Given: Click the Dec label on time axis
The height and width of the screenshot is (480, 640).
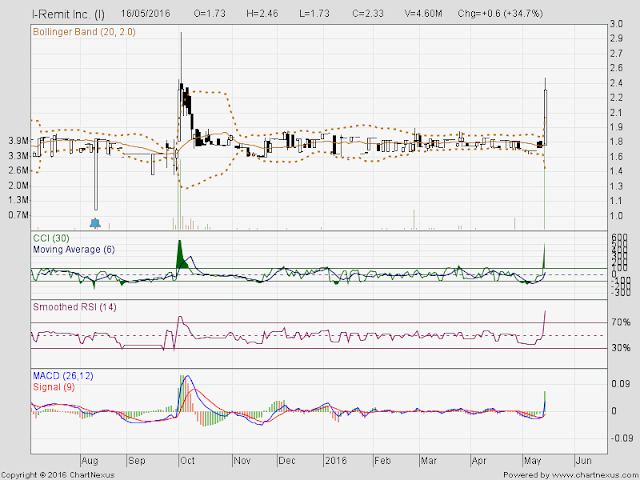Looking at the screenshot, I should pos(287,461).
